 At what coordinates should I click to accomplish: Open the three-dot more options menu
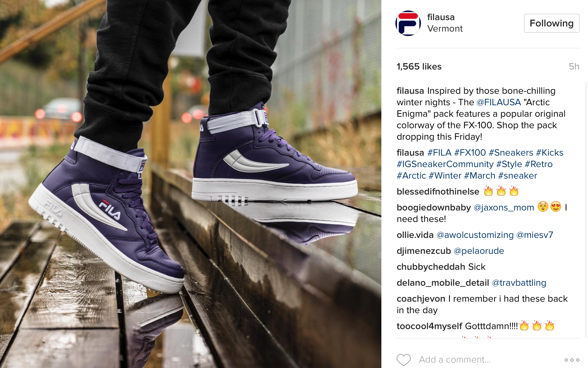[572, 360]
